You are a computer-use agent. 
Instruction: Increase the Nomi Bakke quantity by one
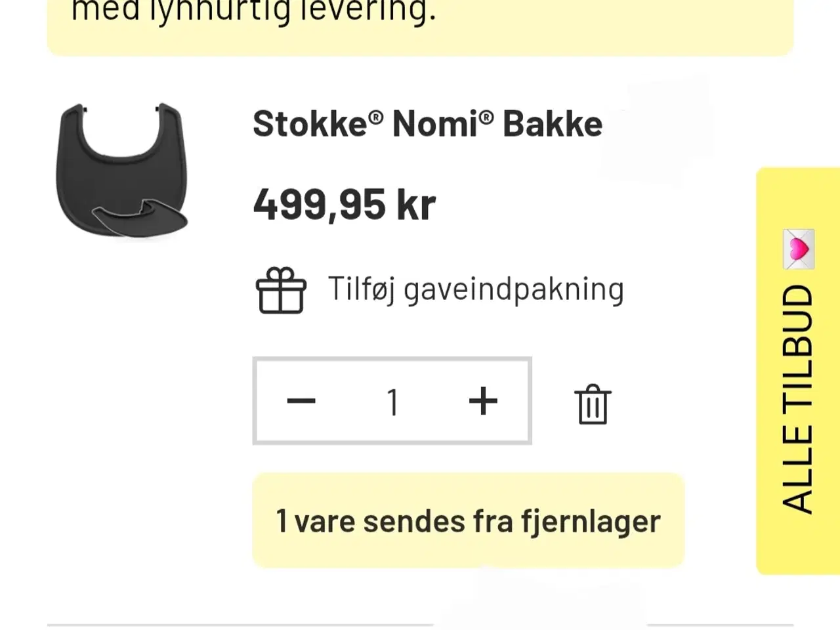[x=483, y=401]
